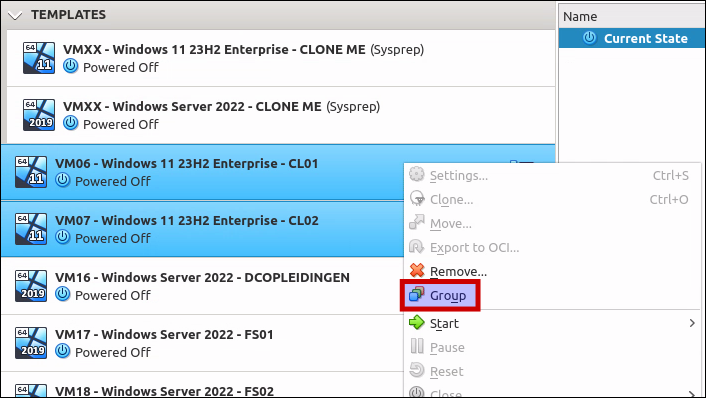The width and height of the screenshot is (706, 398).
Task: Click the green Start arrow icon
Action: 416,322
